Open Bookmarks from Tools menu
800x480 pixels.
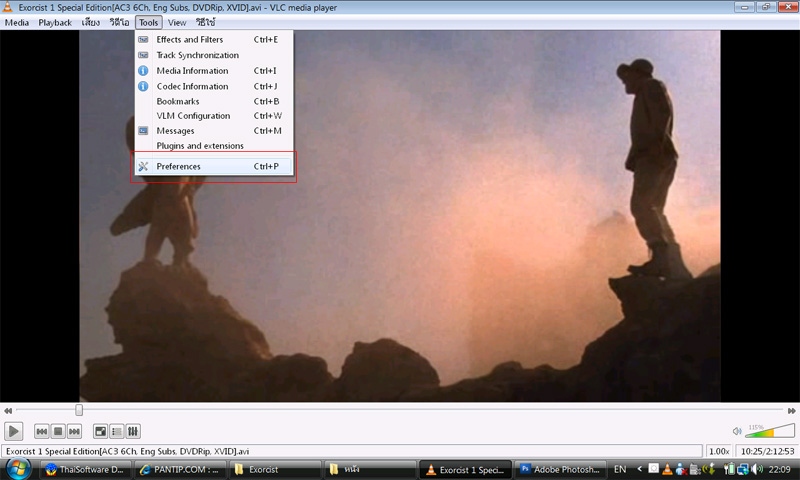pyautogui.click(x=214, y=101)
